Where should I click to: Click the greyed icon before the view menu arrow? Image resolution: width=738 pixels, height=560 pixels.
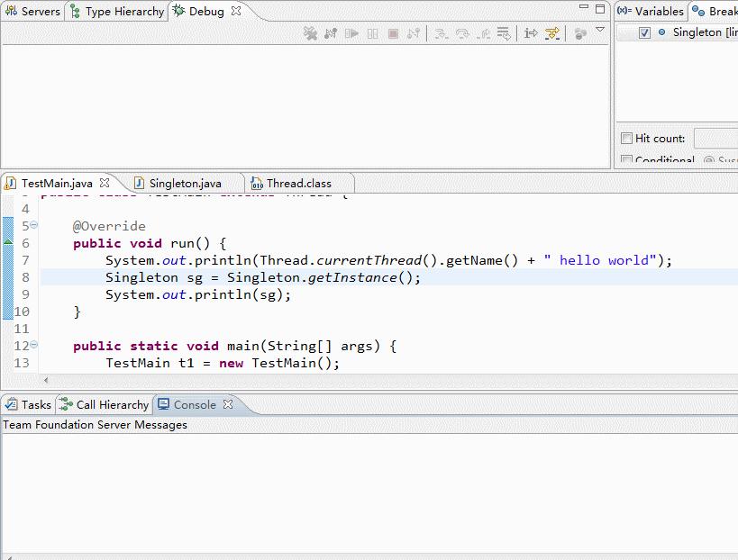click(x=580, y=33)
